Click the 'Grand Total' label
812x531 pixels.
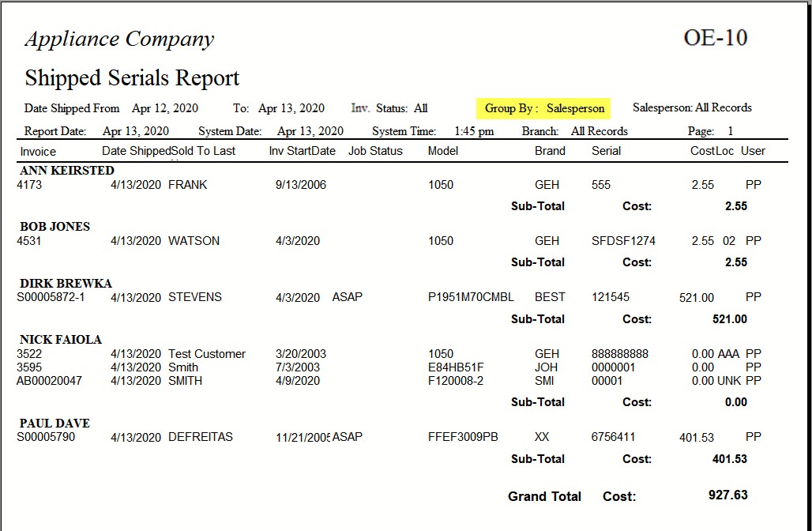click(x=544, y=496)
